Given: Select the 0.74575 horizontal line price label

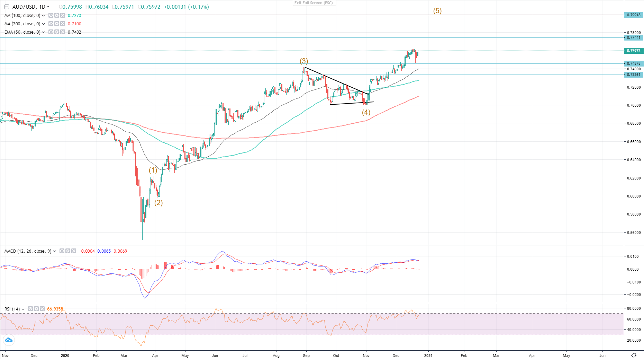Looking at the screenshot, I should point(634,63).
